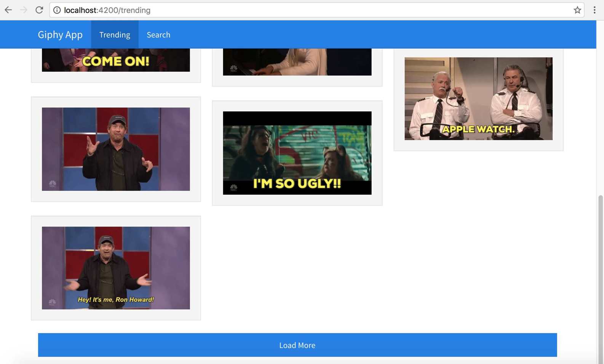This screenshot has width=604, height=364.
Task: Reload the page with the refresh icon
Action: point(39,10)
